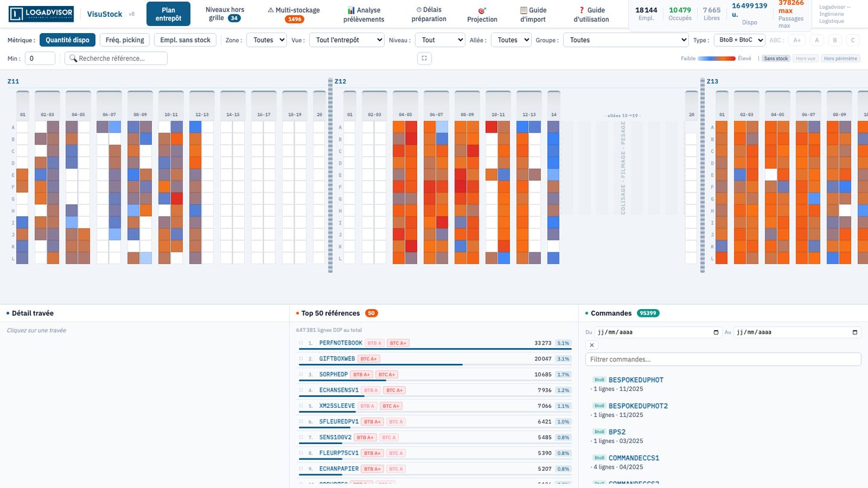The width and height of the screenshot is (868, 488).
Task: Expand the Groupe dropdown
Action: (x=626, y=40)
